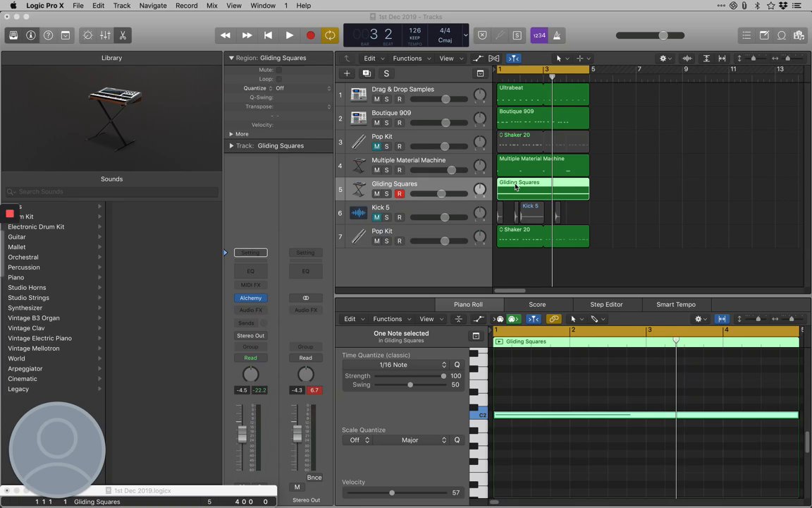Adjust the Swing slider
This screenshot has height=508, width=812.
click(410, 385)
